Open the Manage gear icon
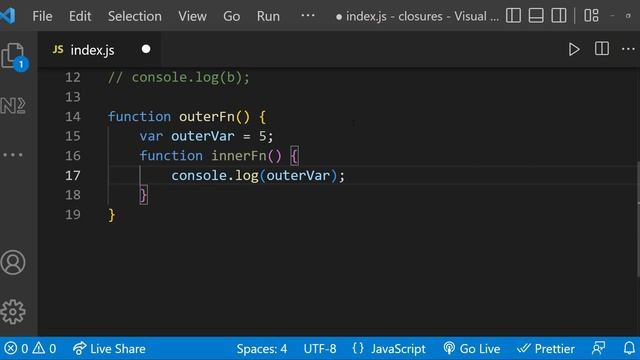The height and width of the screenshot is (360, 640). [x=13, y=312]
